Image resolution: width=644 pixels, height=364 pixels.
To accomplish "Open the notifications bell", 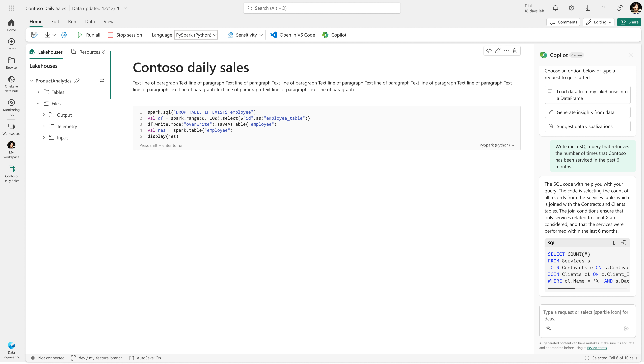I will point(555,8).
